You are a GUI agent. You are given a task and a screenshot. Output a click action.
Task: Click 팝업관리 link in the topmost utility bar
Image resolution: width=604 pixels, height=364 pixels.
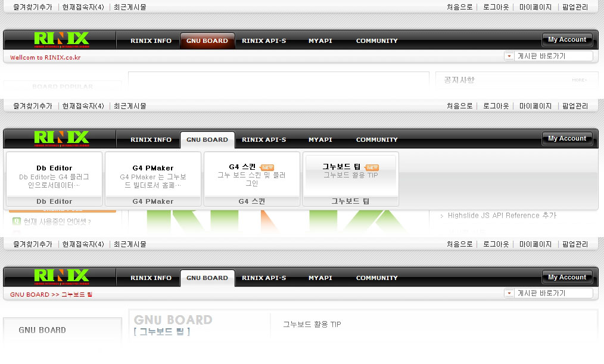pyautogui.click(x=575, y=7)
